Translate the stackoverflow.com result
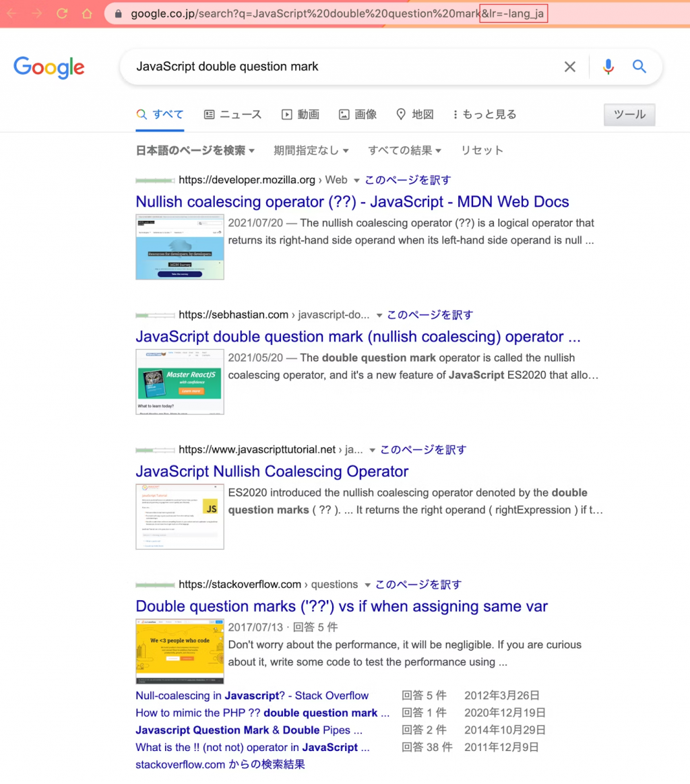The image size is (690, 784). 418,585
